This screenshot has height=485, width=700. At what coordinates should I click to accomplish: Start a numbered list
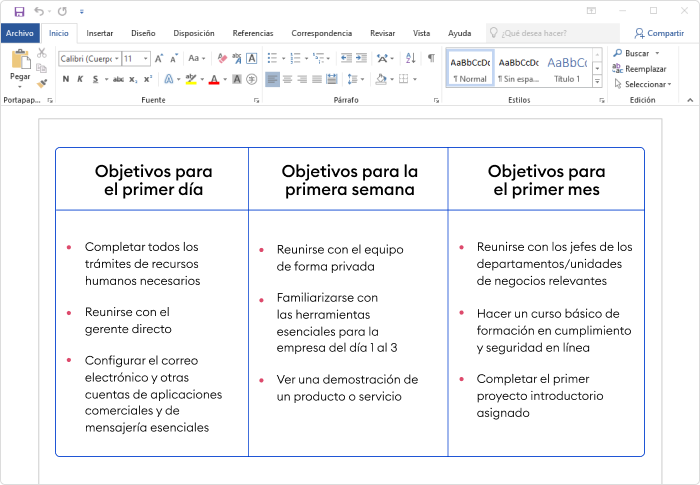tap(295, 58)
